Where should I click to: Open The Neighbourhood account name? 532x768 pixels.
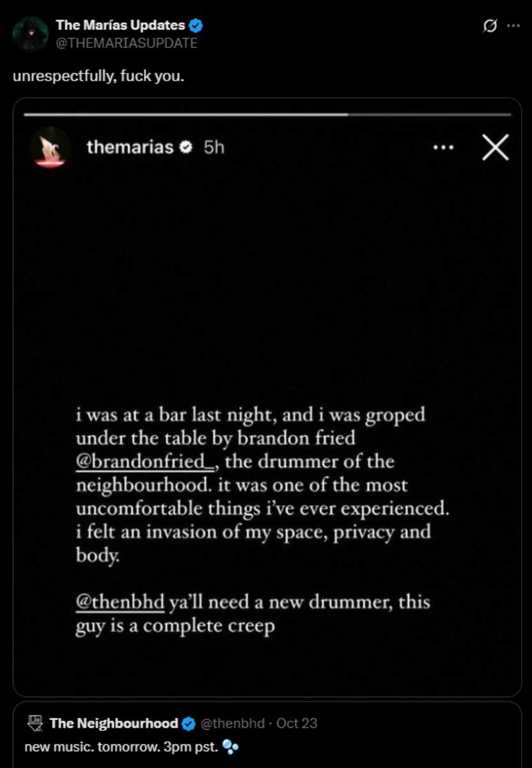(x=114, y=723)
